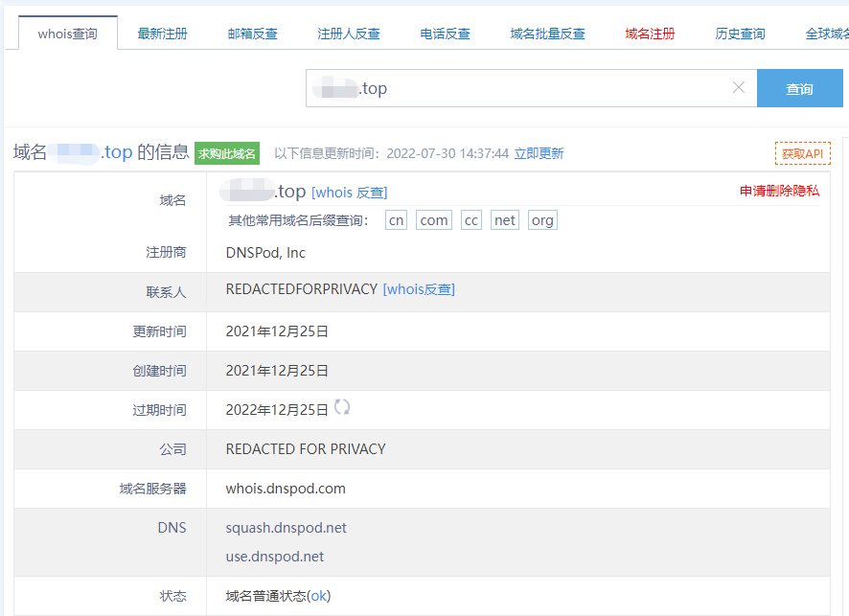Switch to 历史查询 tab
This screenshot has width=849, height=616.
point(740,34)
